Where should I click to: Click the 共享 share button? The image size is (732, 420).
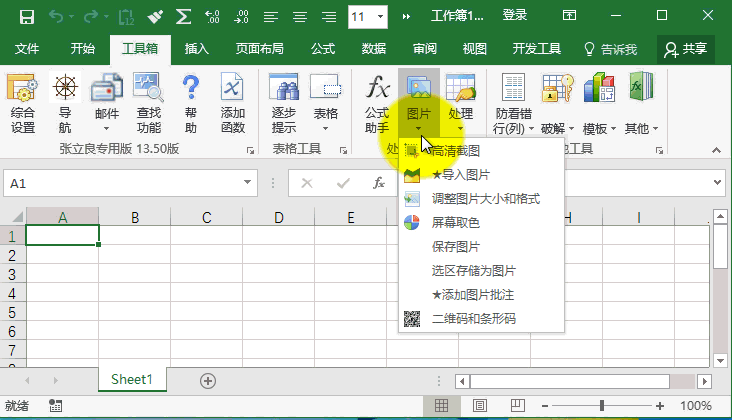click(686, 48)
